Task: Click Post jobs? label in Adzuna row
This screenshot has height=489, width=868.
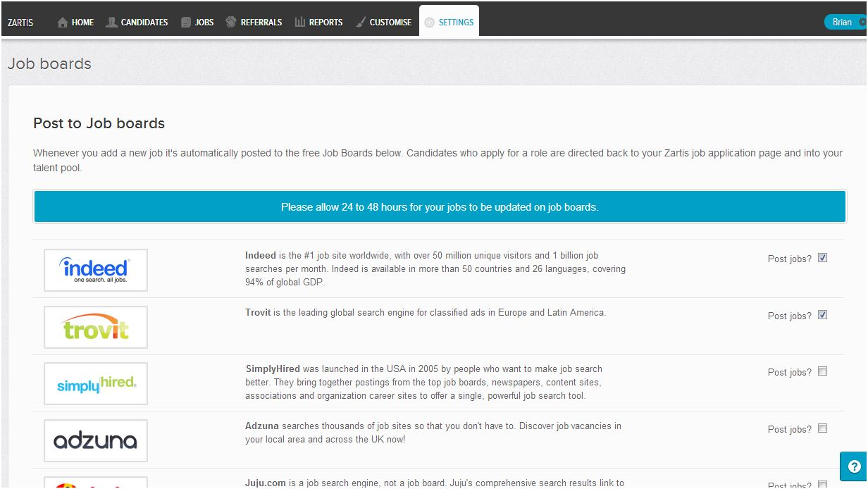Action: (790, 430)
